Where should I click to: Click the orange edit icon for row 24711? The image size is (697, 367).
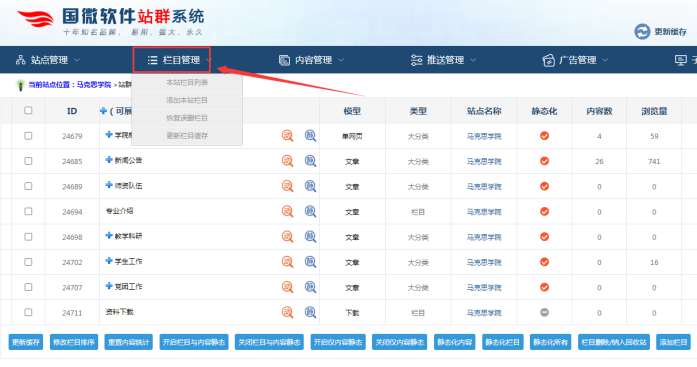pos(288,312)
